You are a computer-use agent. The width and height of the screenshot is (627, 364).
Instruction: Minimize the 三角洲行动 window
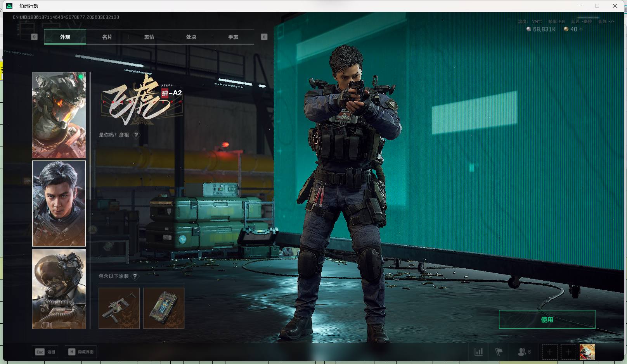point(580,6)
